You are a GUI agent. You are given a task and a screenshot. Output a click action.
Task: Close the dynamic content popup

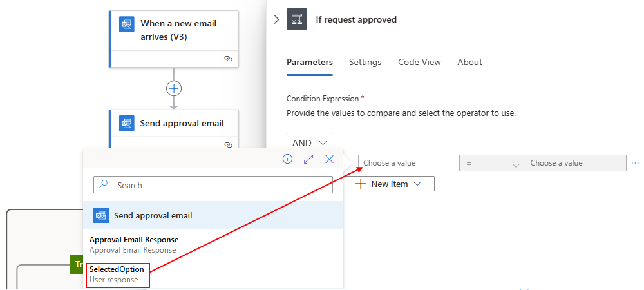coord(329,159)
